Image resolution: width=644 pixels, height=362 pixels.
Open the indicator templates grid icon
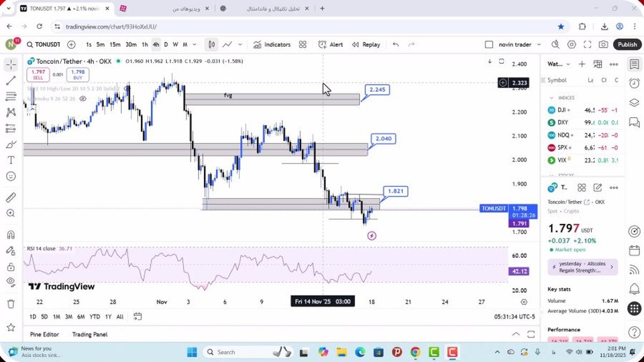click(303, 45)
